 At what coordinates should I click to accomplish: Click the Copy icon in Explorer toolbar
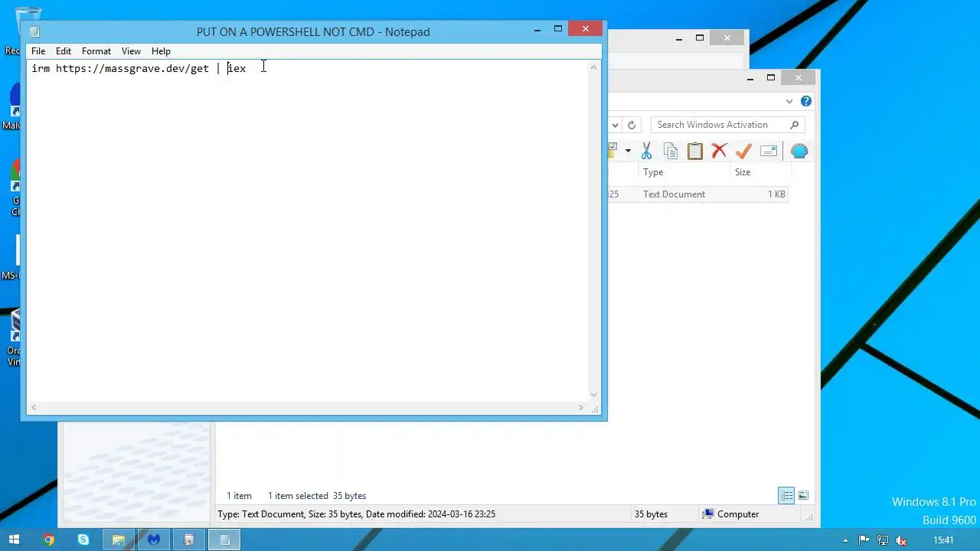coord(671,151)
